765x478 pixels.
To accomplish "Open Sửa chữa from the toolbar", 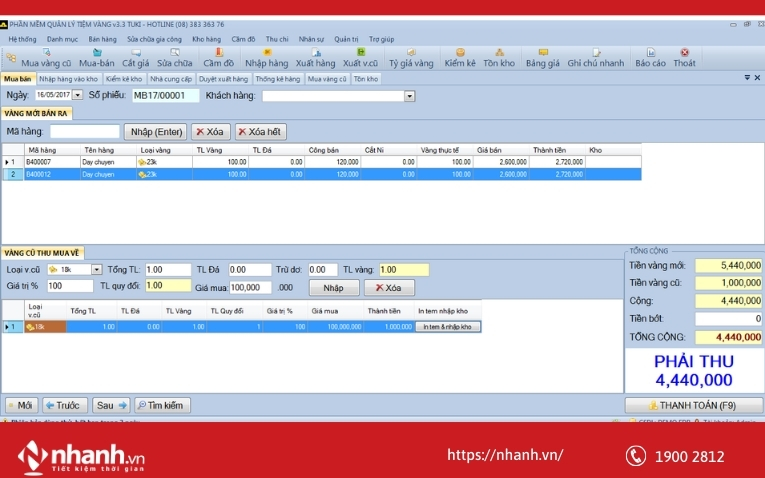I will pos(174,57).
